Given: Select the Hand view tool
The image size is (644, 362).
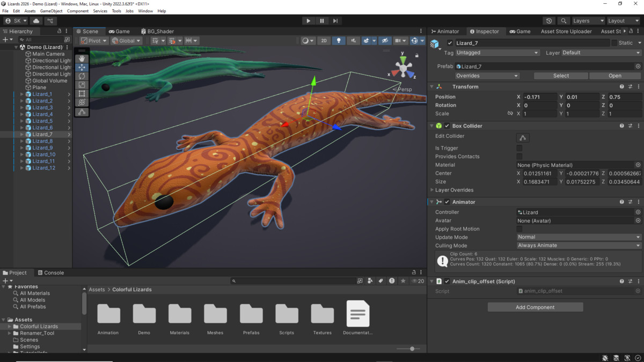Looking at the screenshot, I should [82, 58].
